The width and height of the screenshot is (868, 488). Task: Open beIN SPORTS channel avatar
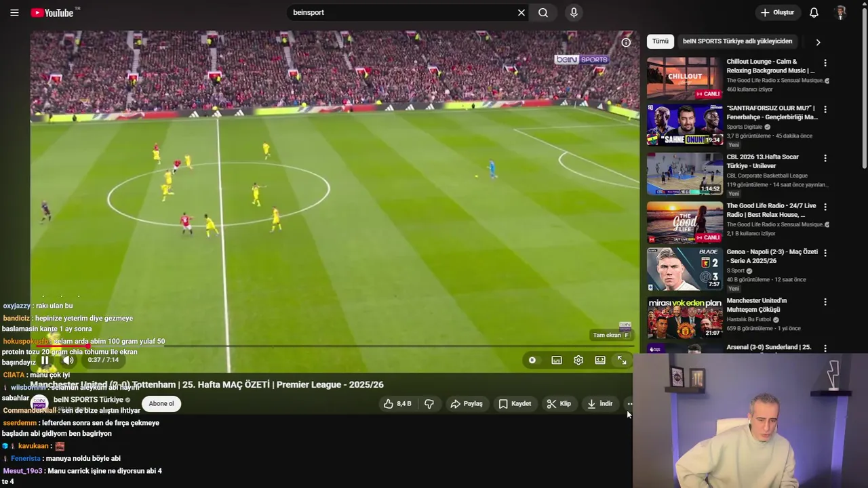(39, 403)
